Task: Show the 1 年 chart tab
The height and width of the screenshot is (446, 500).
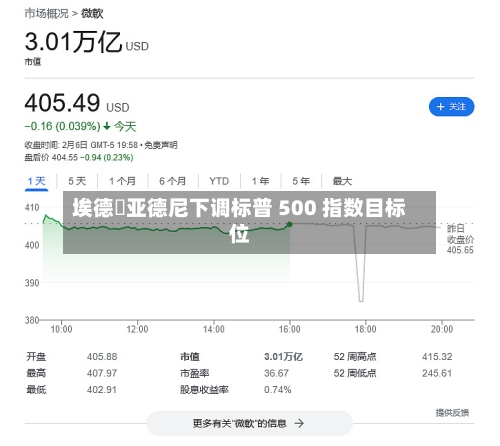Action: coord(260,181)
